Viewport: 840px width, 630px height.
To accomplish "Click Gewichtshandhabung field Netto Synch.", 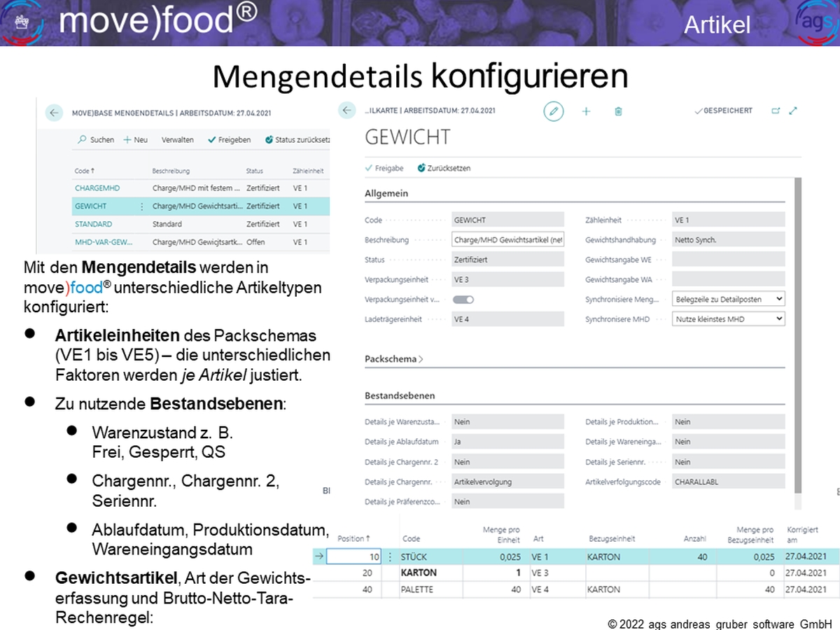I will point(728,239).
